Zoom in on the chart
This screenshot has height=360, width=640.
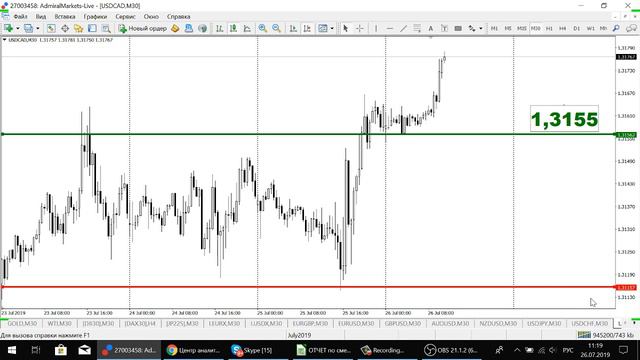click(x=262, y=28)
